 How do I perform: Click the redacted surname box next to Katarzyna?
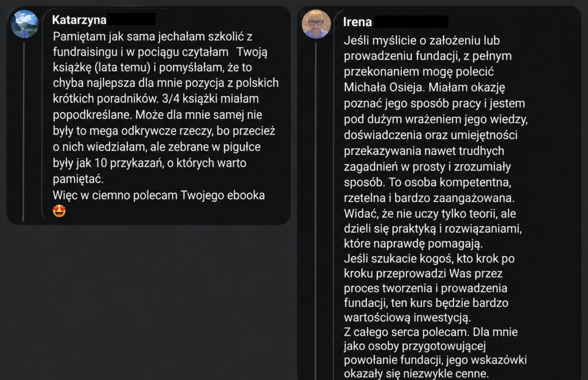[x=131, y=19]
